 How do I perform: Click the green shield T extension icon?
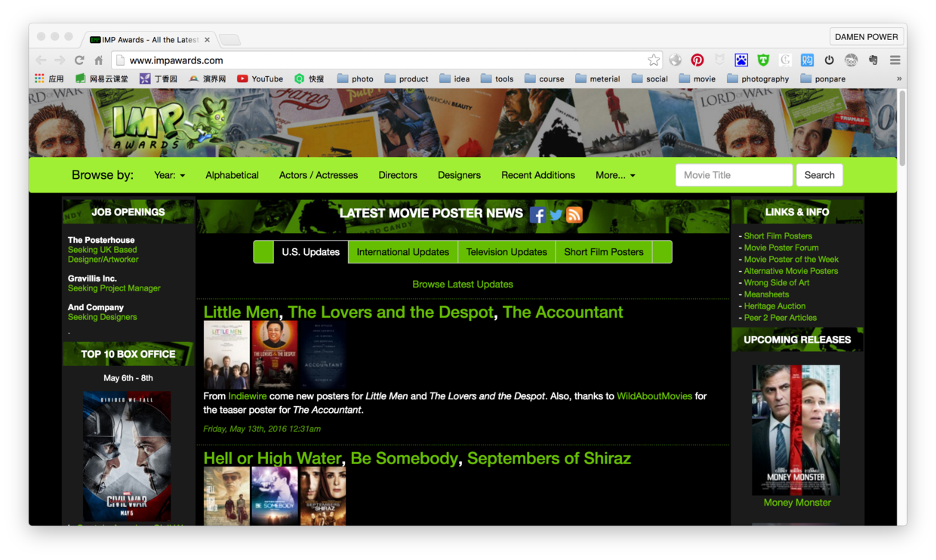[x=763, y=60]
